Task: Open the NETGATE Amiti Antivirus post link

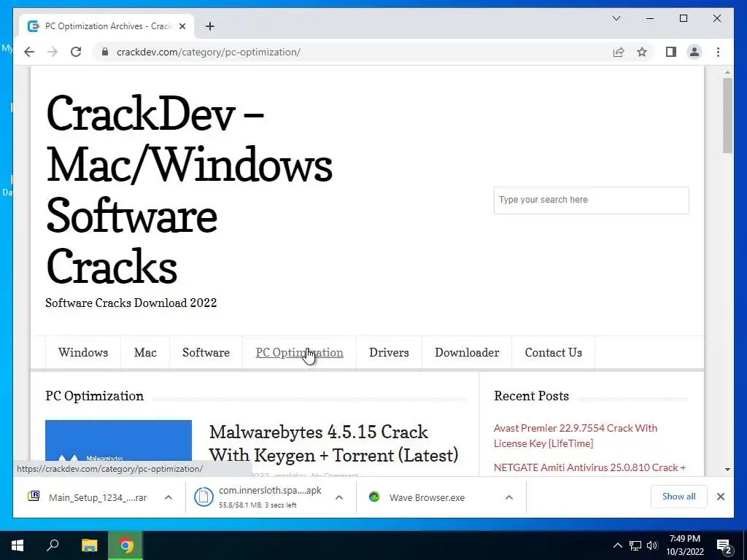Action: click(589, 467)
